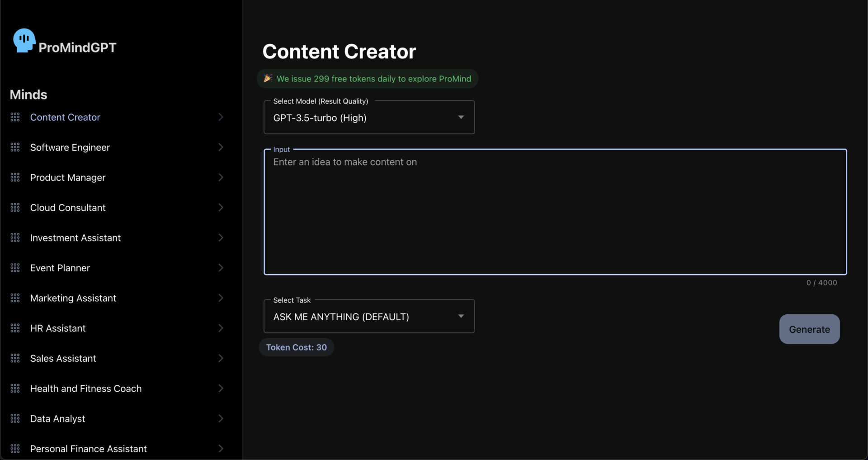Expand the HR Assistant chevron
This screenshot has width=868, height=460.
pos(221,328)
